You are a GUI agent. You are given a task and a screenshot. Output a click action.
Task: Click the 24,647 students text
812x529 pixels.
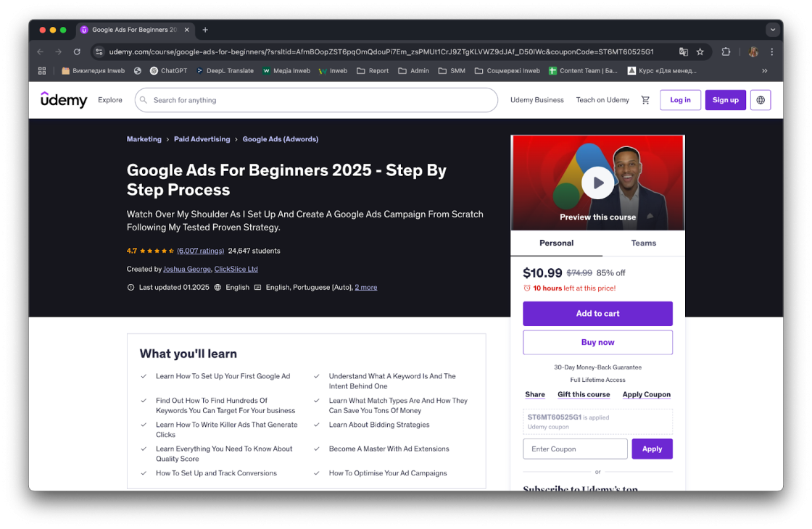(x=254, y=251)
